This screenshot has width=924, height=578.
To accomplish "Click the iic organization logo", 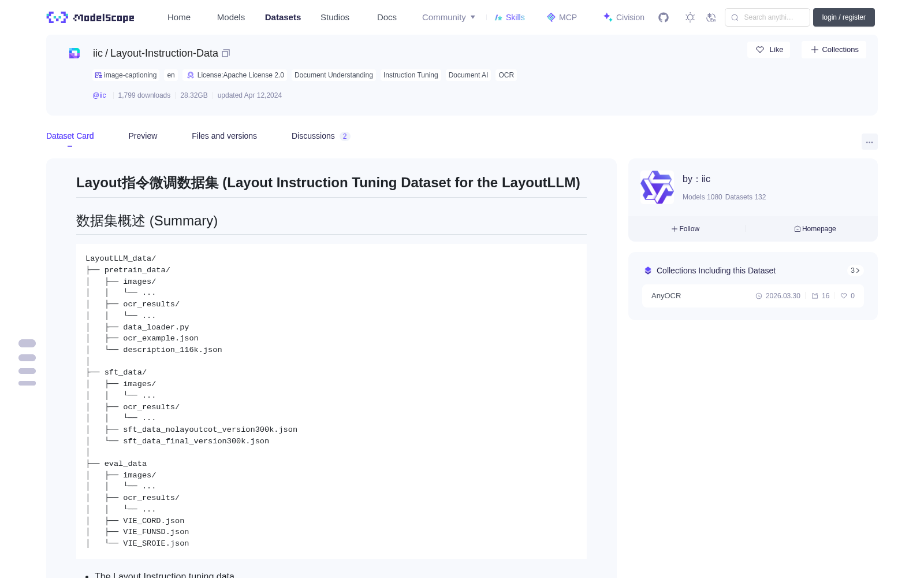I will pos(657,187).
